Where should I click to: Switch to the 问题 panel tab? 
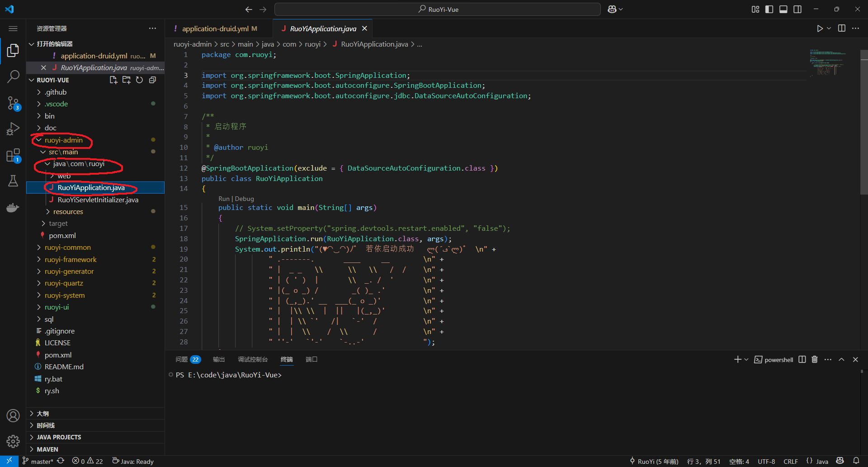[182, 359]
